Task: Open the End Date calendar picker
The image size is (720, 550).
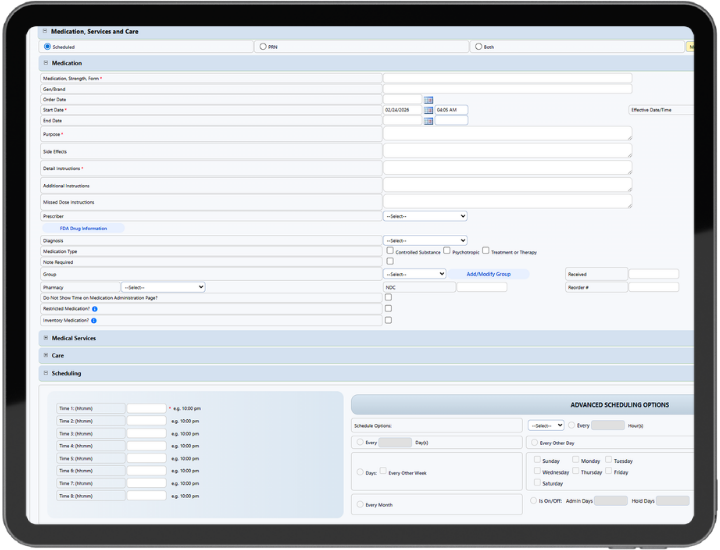Action: 428,121
